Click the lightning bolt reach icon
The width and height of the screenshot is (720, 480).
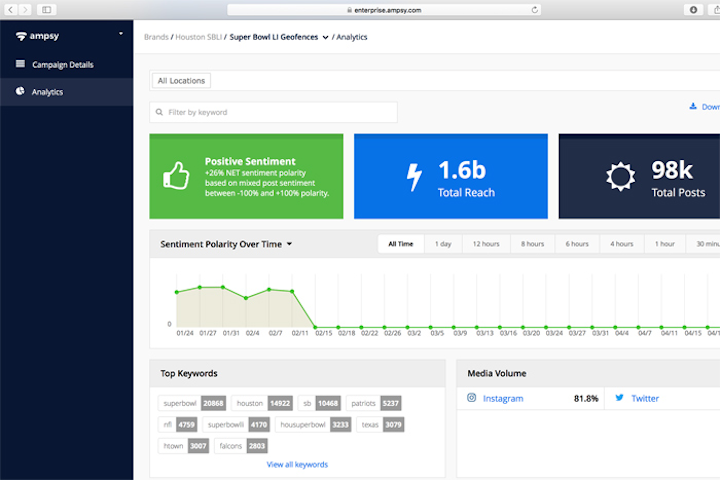(414, 177)
